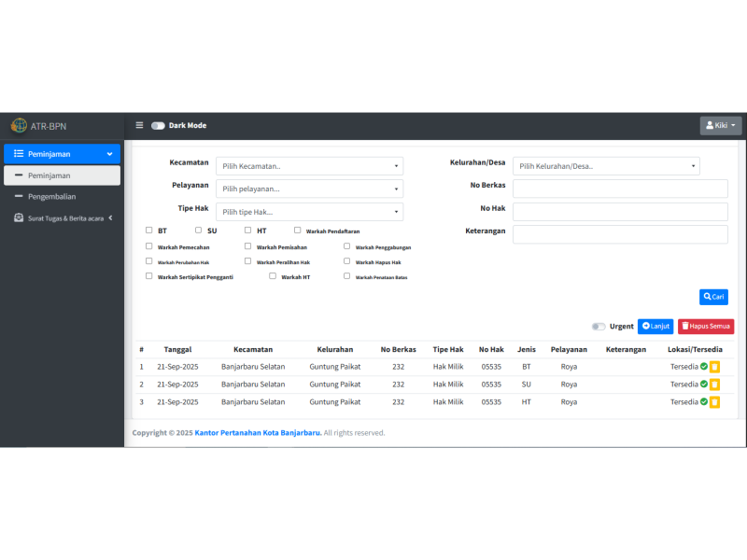Delete row 1 with yellow trash icon
Viewport: 747px width, 560px height.
point(714,367)
